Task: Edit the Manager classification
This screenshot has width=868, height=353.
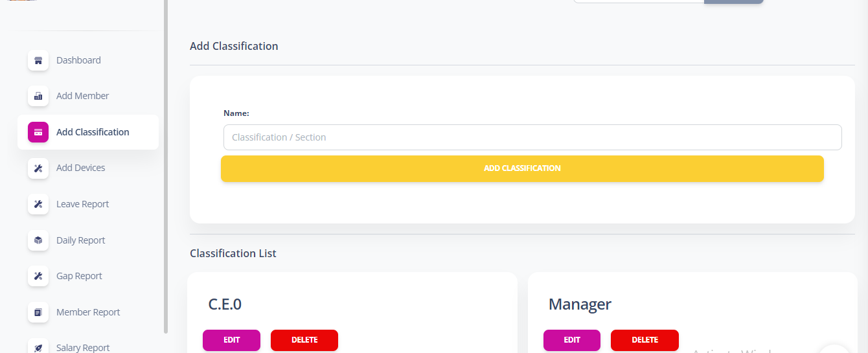Action: 572,340
